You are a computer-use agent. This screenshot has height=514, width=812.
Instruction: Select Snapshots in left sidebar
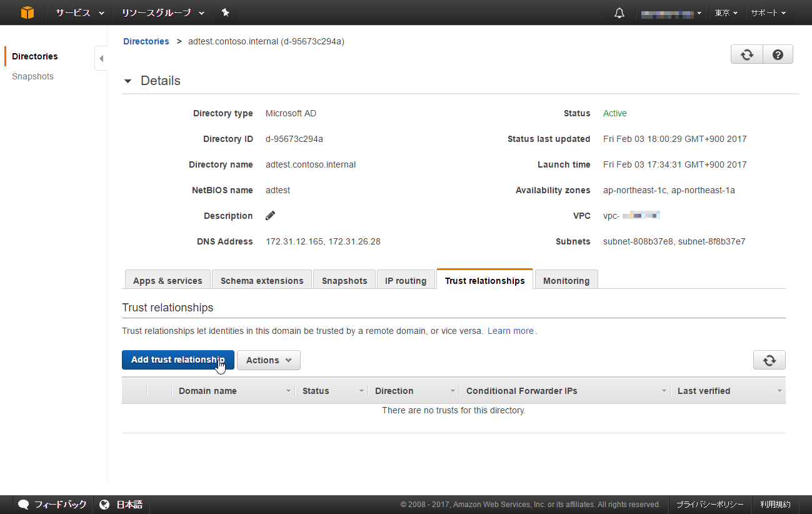tap(33, 76)
